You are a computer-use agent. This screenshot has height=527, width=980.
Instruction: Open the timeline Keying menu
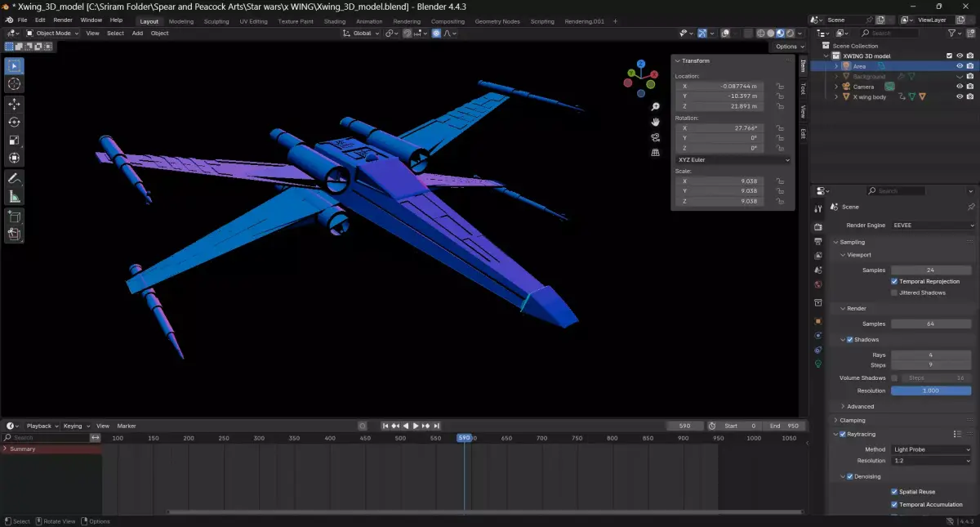[x=76, y=426]
